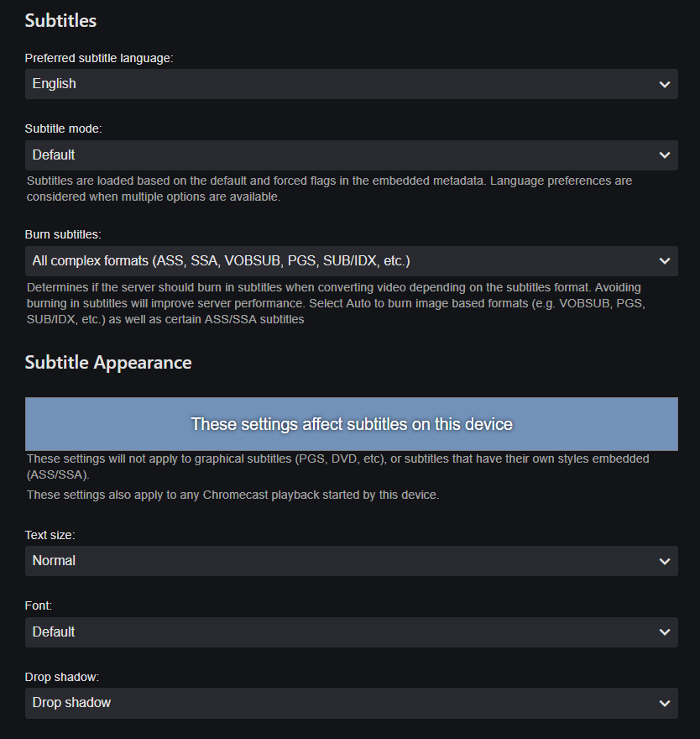Click the "Font:" label
Screen dimensions: 700x739
(40, 605)
